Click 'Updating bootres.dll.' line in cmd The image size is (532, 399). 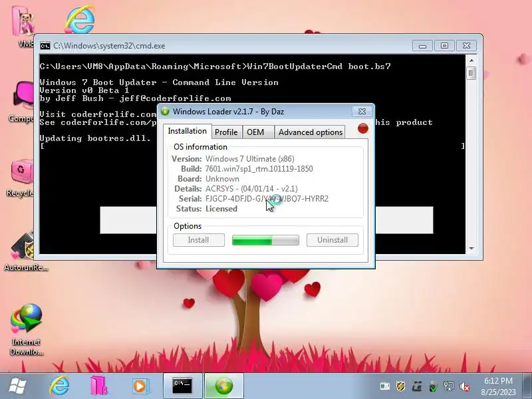point(95,138)
